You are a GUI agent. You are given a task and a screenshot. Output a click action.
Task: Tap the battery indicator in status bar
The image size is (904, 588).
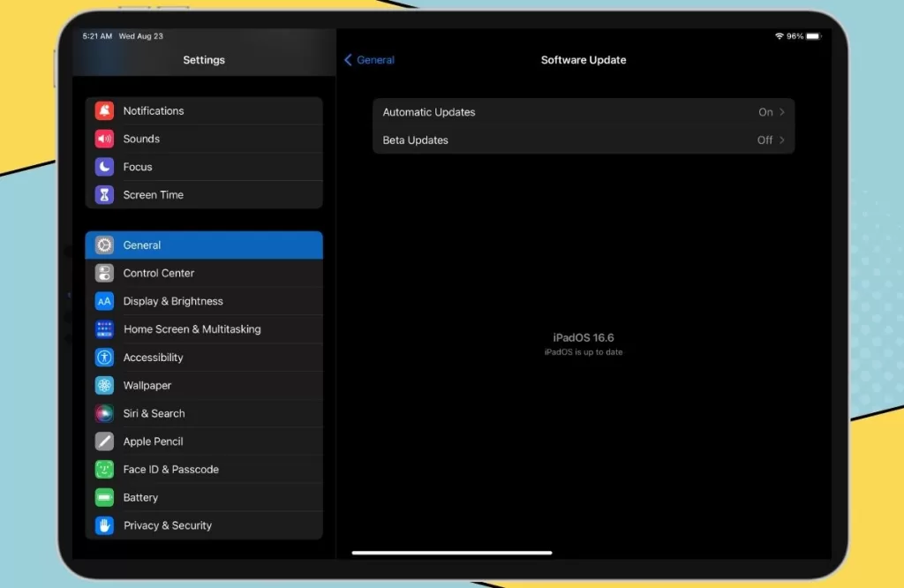[813, 35]
